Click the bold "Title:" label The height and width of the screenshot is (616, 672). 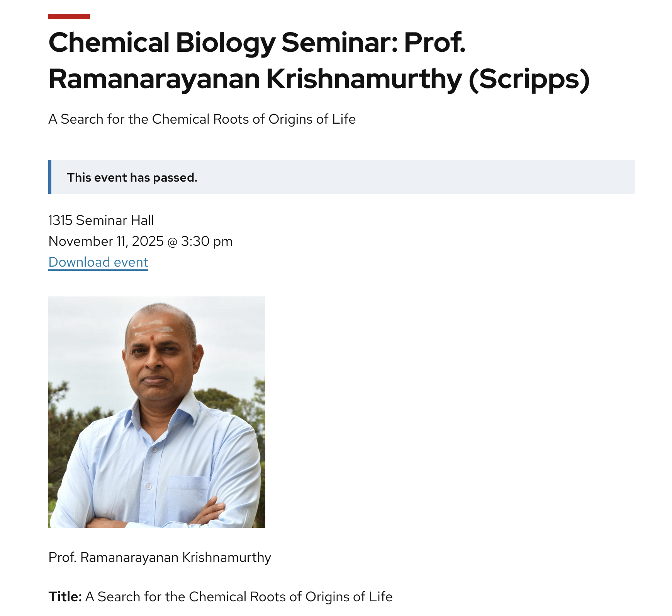[x=65, y=597]
